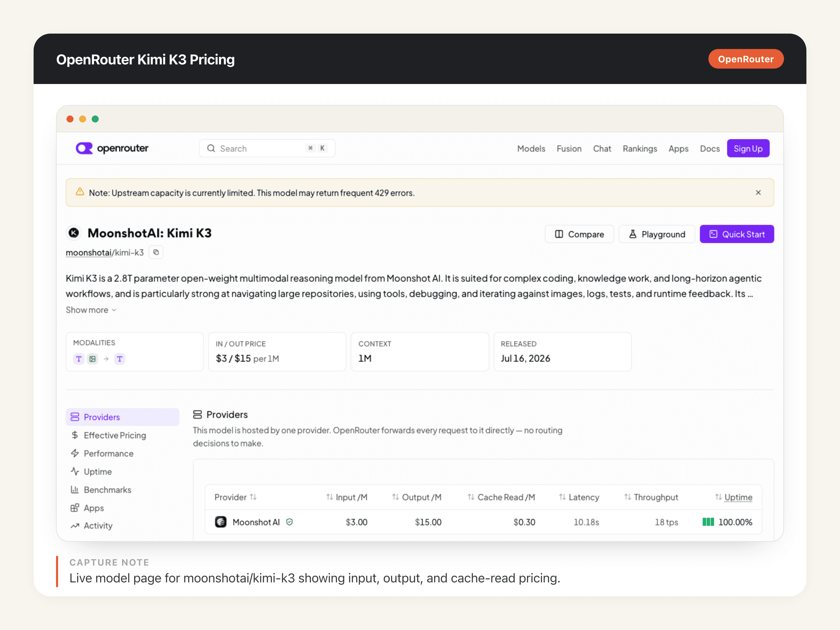Select Activity in the sidebar
Viewport: 840px width, 630px height.
122,526
